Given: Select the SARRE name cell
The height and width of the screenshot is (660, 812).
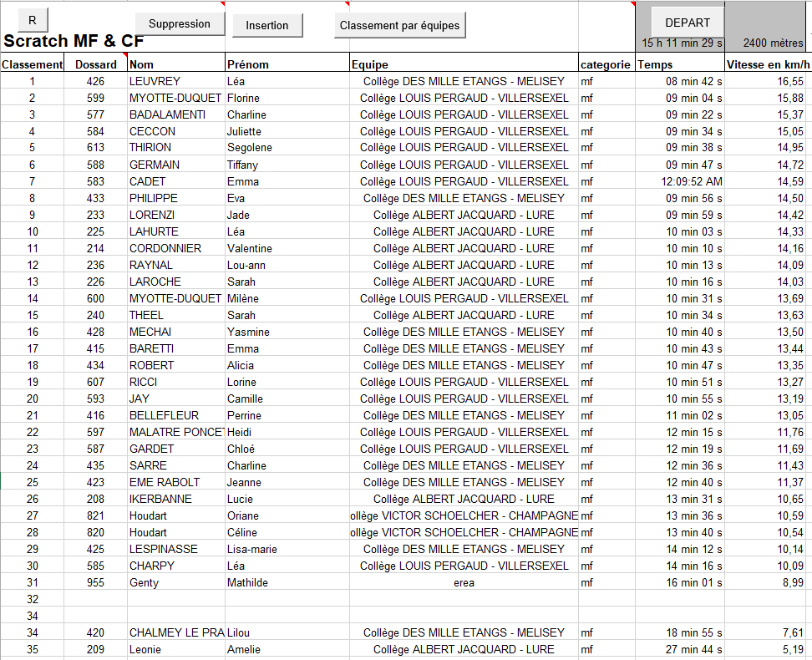Looking at the screenshot, I should [176, 465].
